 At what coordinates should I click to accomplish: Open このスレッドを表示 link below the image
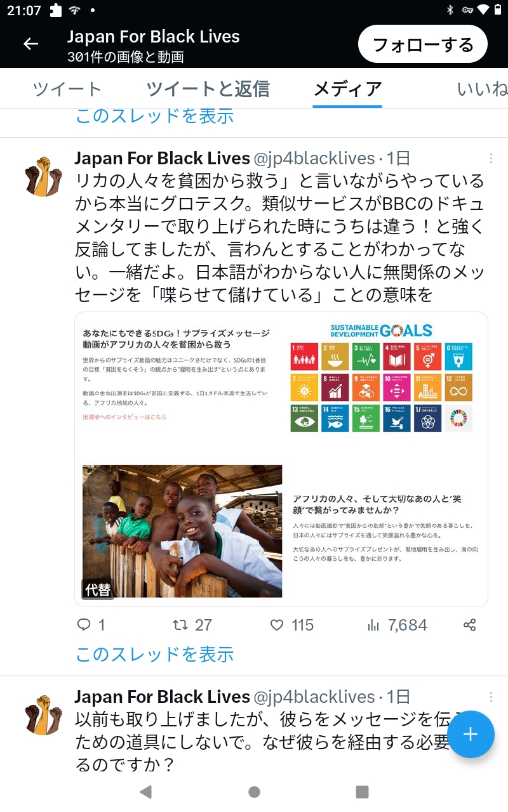(155, 654)
